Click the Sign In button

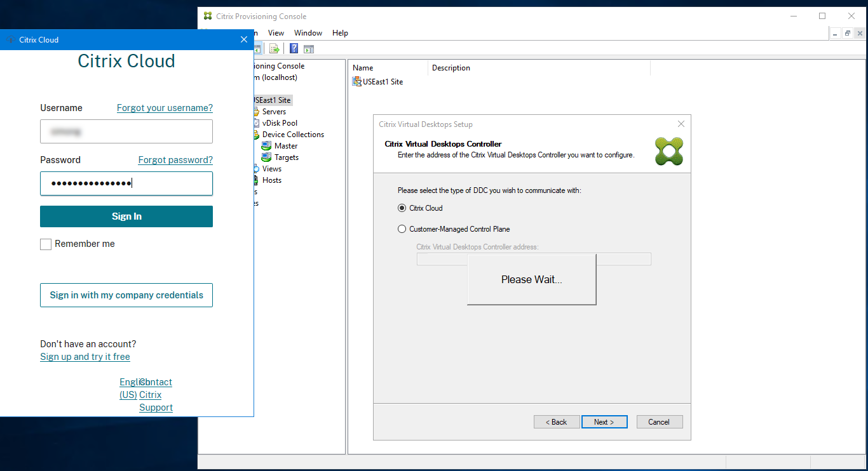pos(126,216)
